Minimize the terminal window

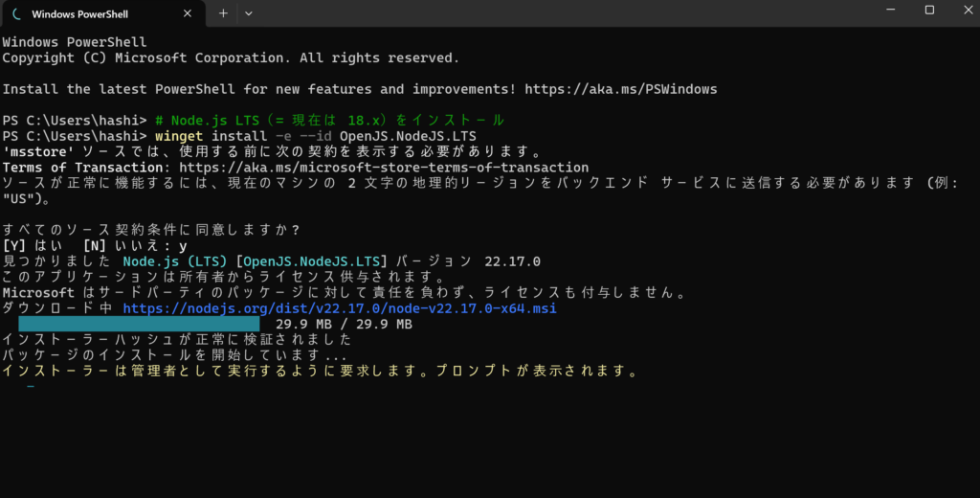[891, 10]
